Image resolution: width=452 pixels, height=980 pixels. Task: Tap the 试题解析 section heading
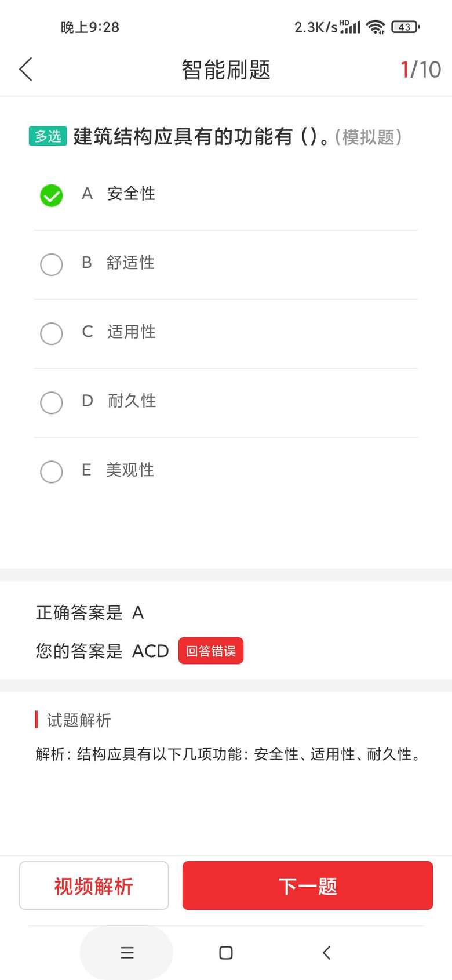pos(79,720)
